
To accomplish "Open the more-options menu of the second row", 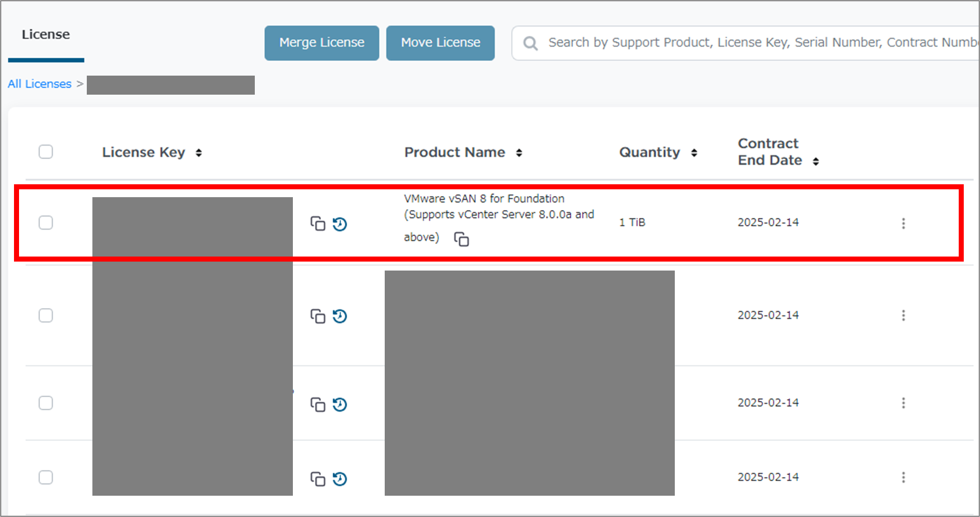I will 903,315.
